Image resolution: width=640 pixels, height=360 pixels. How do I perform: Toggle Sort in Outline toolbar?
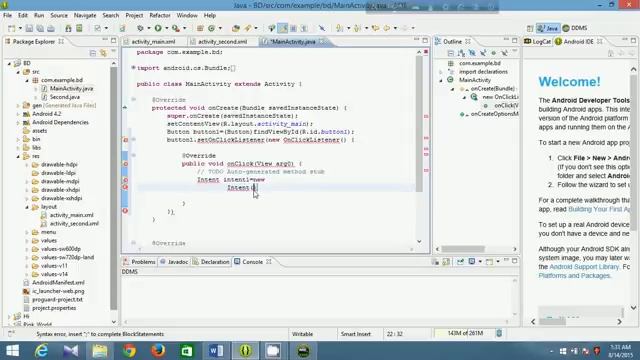[x=461, y=53]
